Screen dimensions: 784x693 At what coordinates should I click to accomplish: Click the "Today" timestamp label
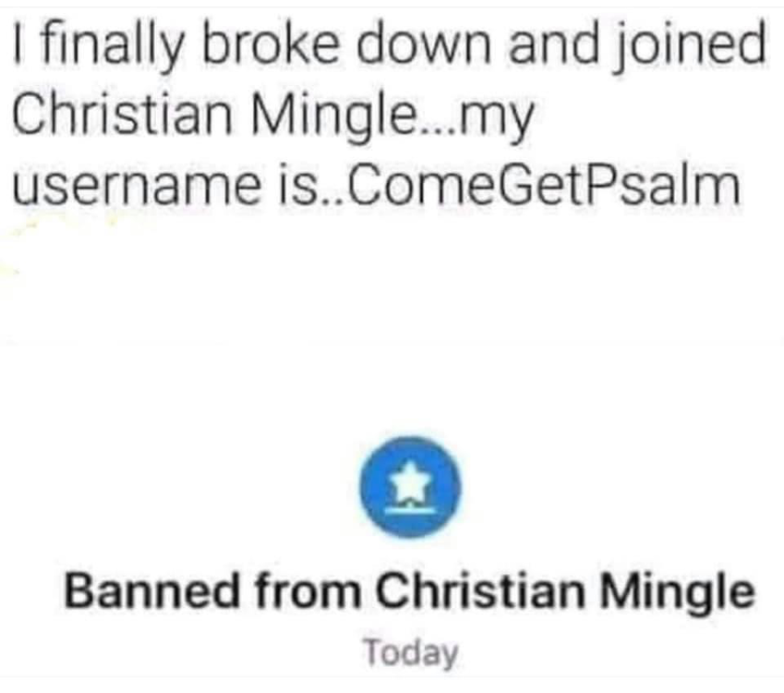(409, 653)
